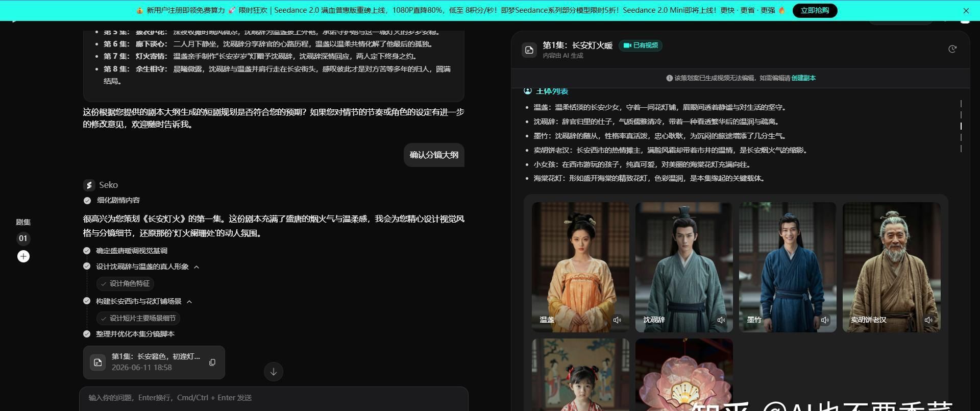Click the 整理并优化本集分镜脚本 step label

point(135,334)
